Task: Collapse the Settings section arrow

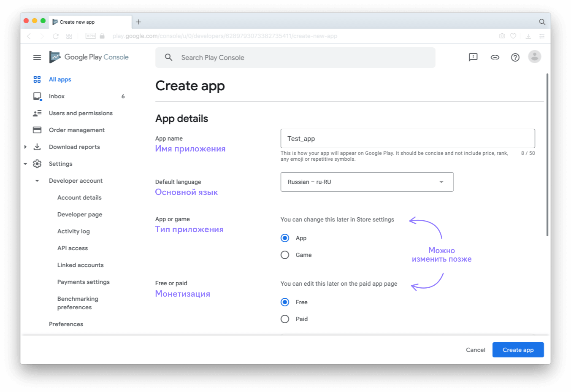Action: pyautogui.click(x=25, y=164)
